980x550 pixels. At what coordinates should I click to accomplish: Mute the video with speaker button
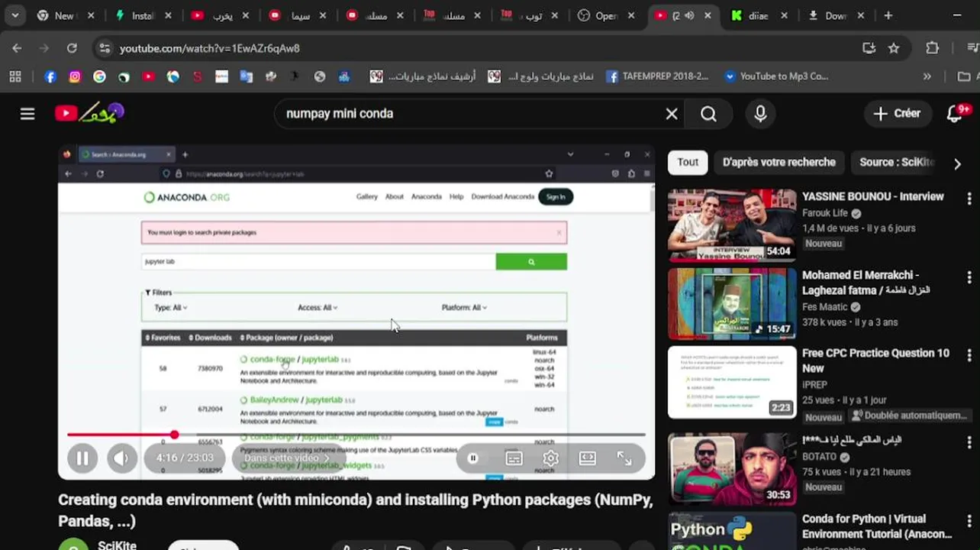coord(121,458)
